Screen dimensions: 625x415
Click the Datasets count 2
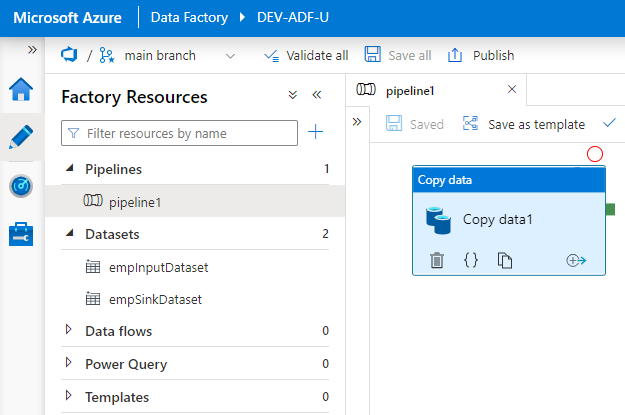(325, 234)
